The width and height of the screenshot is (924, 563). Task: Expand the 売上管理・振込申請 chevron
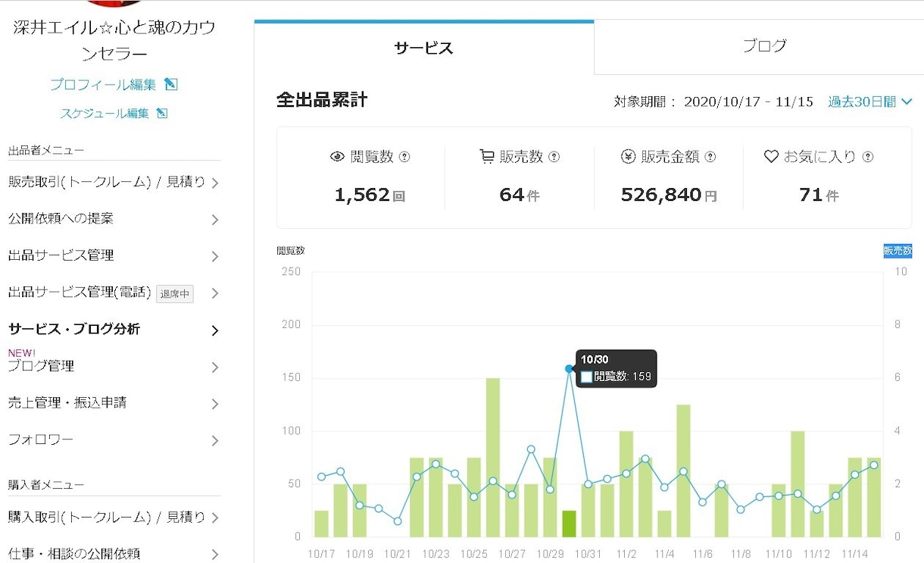pos(215,404)
